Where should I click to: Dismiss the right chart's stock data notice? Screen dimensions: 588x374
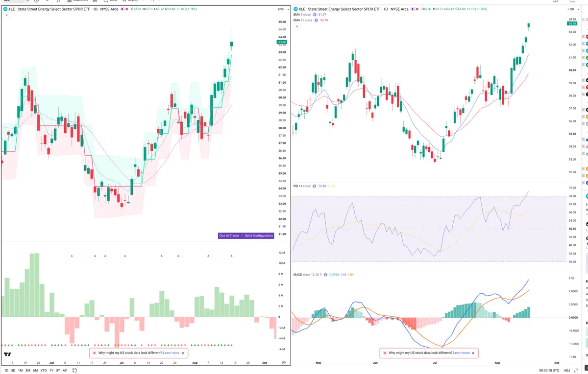coord(473,352)
